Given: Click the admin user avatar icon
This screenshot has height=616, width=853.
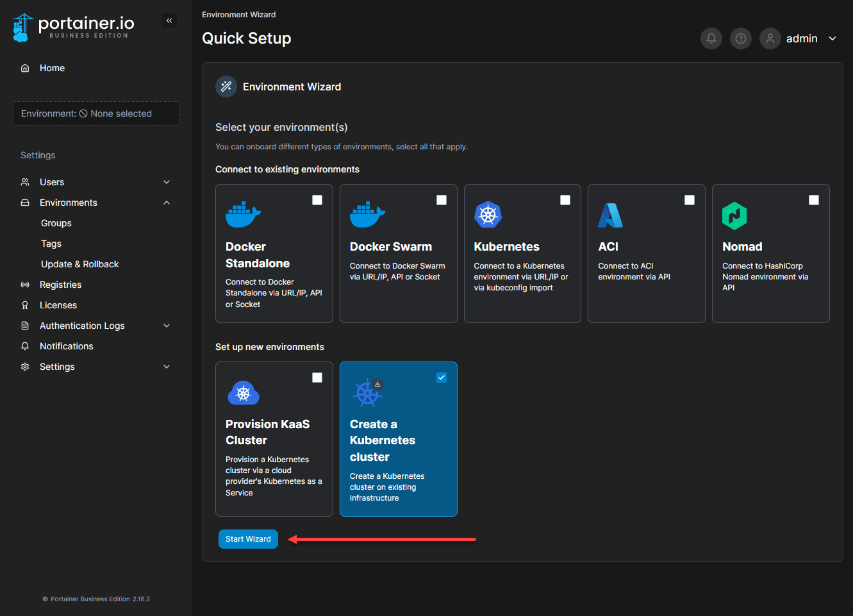Looking at the screenshot, I should point(770,38).
